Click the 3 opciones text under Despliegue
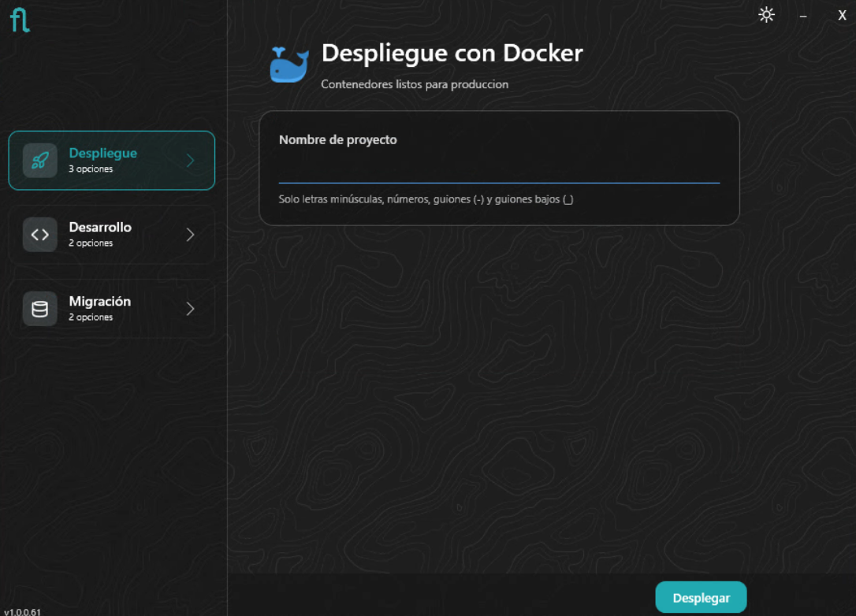The image size is (856, 616). (91, 169)
